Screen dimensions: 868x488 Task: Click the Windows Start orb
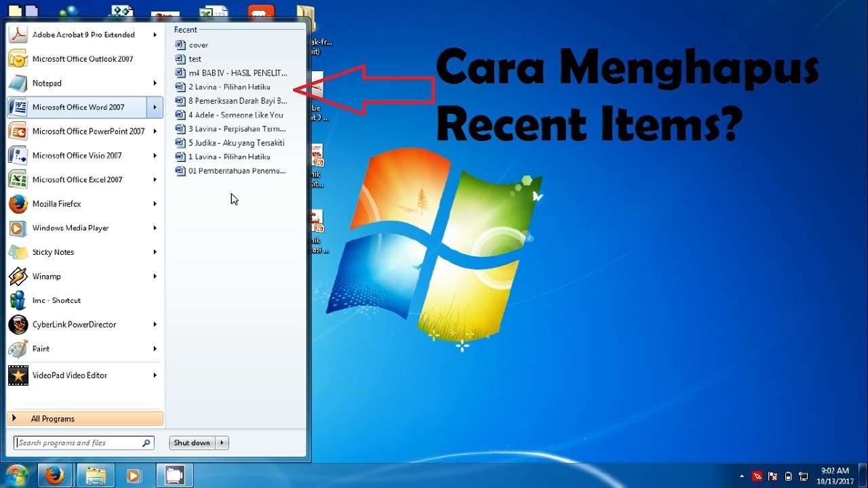(16, 476)
